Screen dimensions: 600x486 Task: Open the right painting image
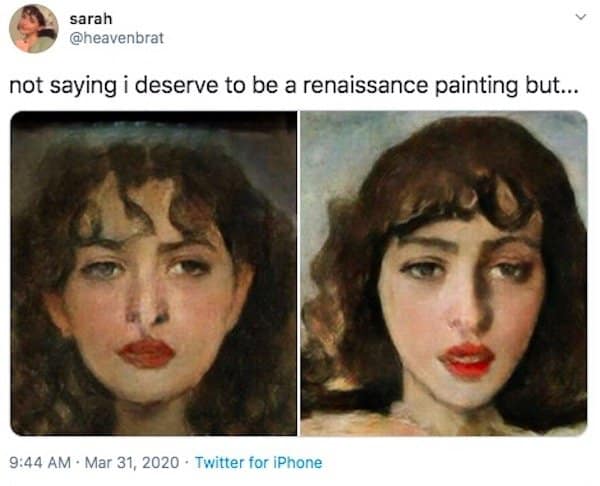(x=444, y=272)
